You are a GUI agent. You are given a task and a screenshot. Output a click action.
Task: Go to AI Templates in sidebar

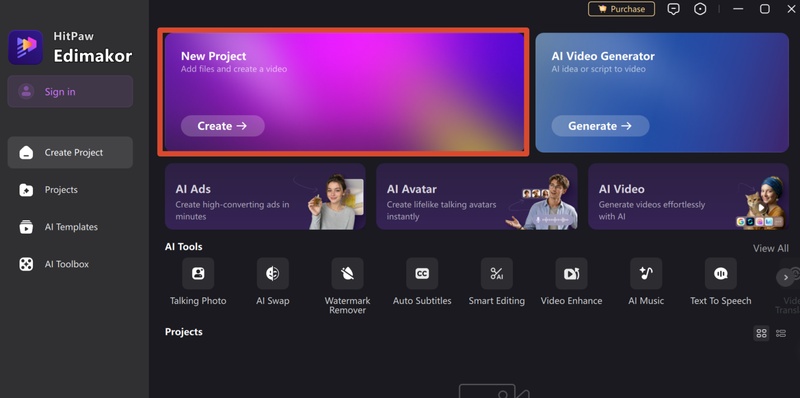point(70,227)
